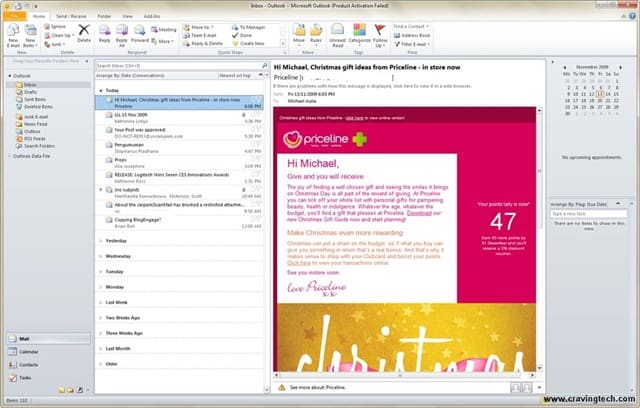
Task: Click 'click here' to view online version
Action: 354,118
